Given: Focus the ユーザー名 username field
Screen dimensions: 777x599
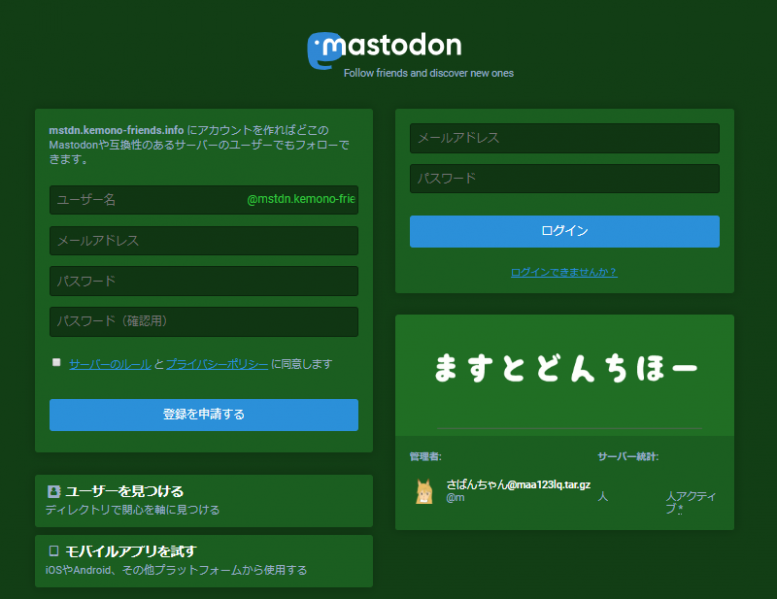Looking at the screenshot, I should pos(204,200).
